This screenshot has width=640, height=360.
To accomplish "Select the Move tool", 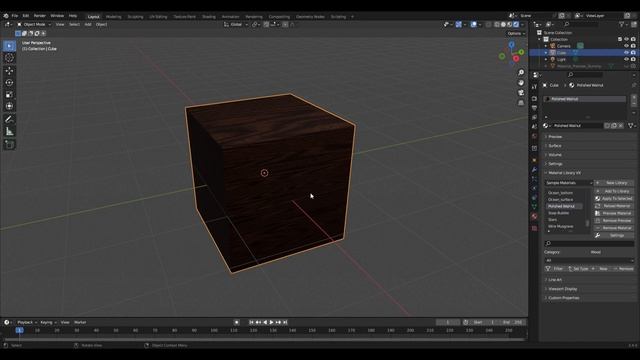I will 9,70.
